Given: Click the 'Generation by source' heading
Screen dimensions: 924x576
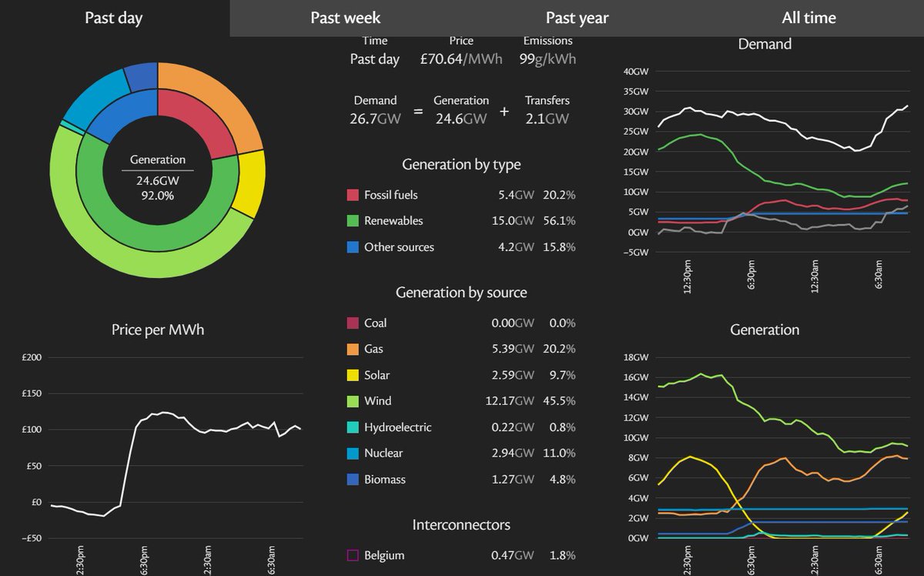Looking at the screenshot, I should pyautogui.click(x=461, y=292).
